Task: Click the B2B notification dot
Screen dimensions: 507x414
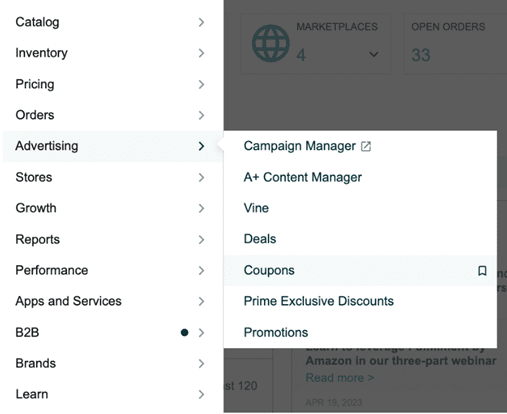Action: point(184,332)
